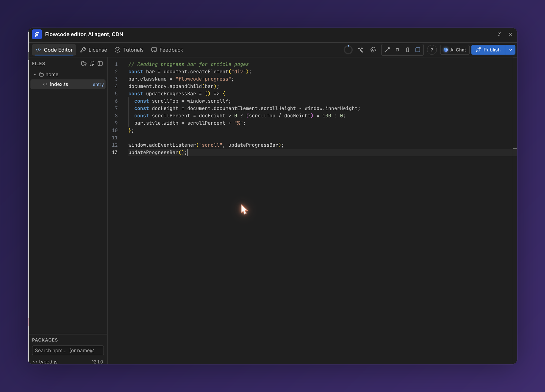
Task: Click typed.js version ^2.1.0
Action: click(97, 362)
